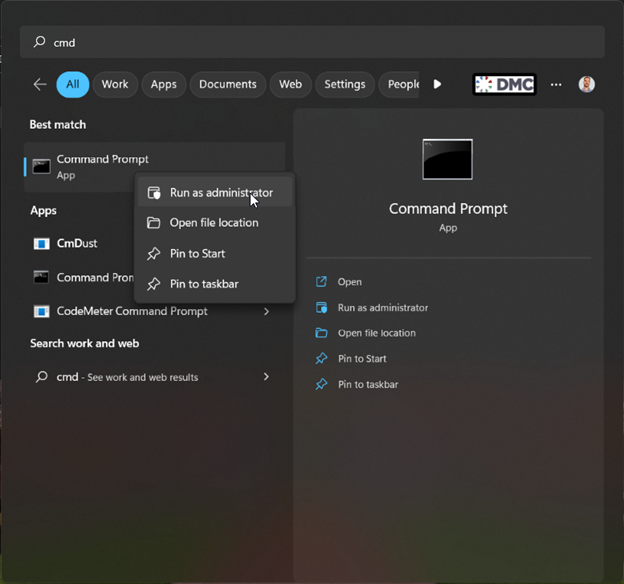Switch to the Work filter tab
Image resolution: width=624 pixels, height=584 pixels.
(x=115, y=84)
